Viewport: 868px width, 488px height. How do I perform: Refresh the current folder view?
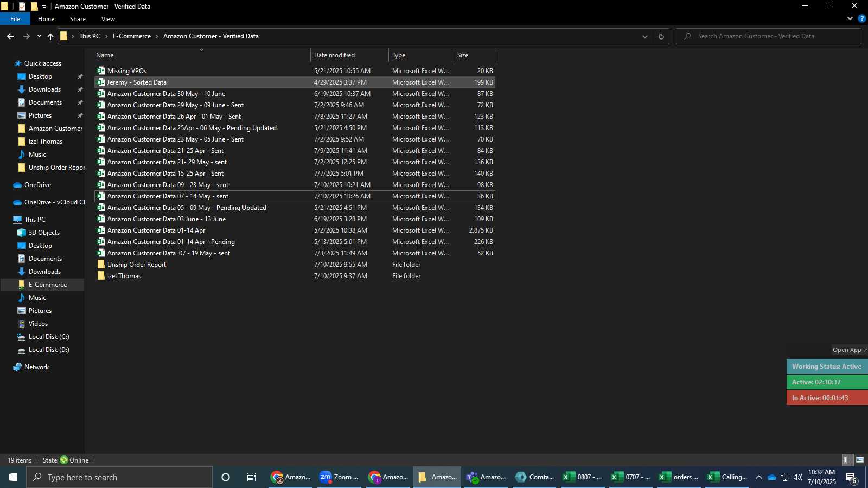[661, 36]
